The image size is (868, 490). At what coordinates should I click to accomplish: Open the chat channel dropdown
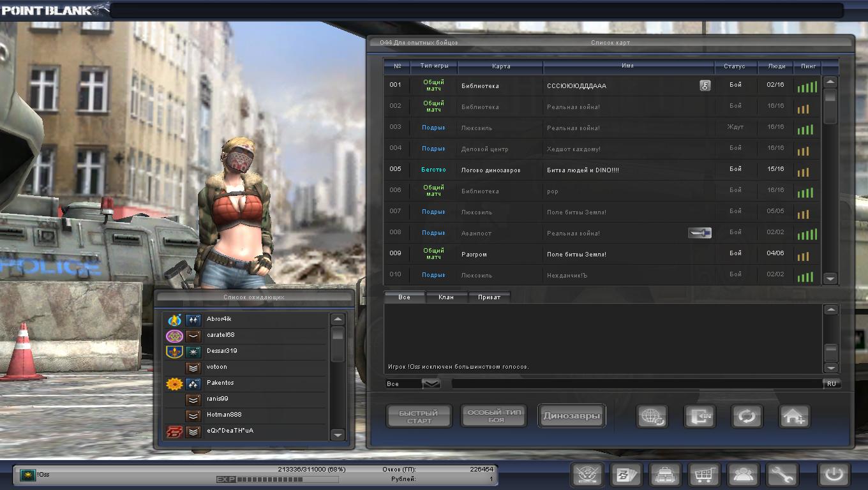(x=431, y=383)
